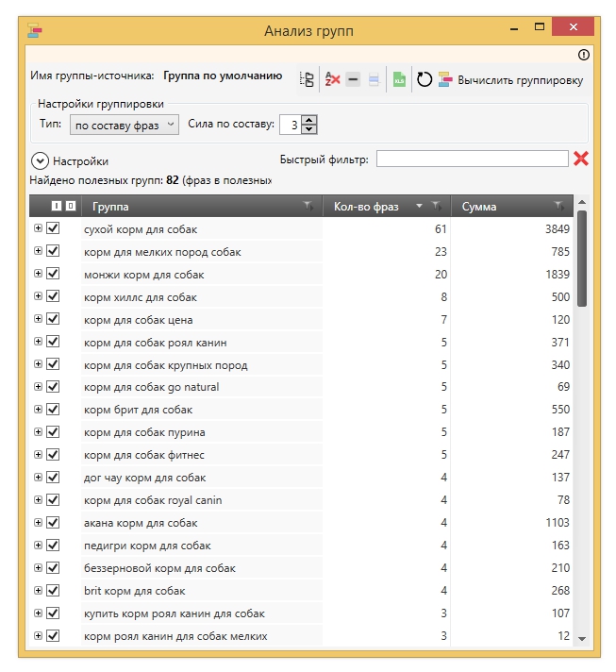Click Вычислить группировку button
Image resolution: width=616 pixels, height=672 pixels.
click(x=510, y=80)
